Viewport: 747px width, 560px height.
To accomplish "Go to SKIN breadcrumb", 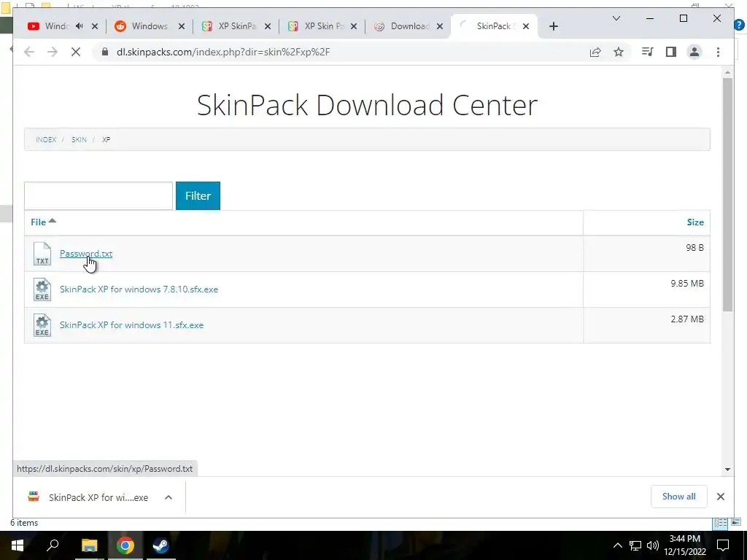I will tap(79, 139).
